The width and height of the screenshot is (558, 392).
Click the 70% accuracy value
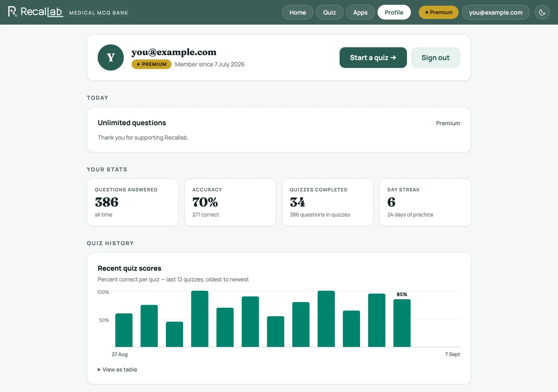(205, 202)
